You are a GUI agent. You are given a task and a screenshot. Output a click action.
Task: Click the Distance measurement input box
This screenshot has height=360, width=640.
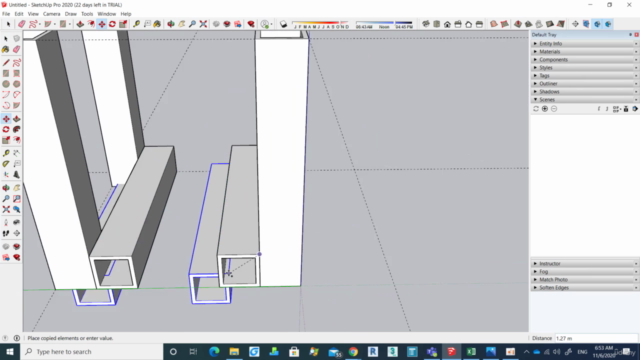point(596,338)
